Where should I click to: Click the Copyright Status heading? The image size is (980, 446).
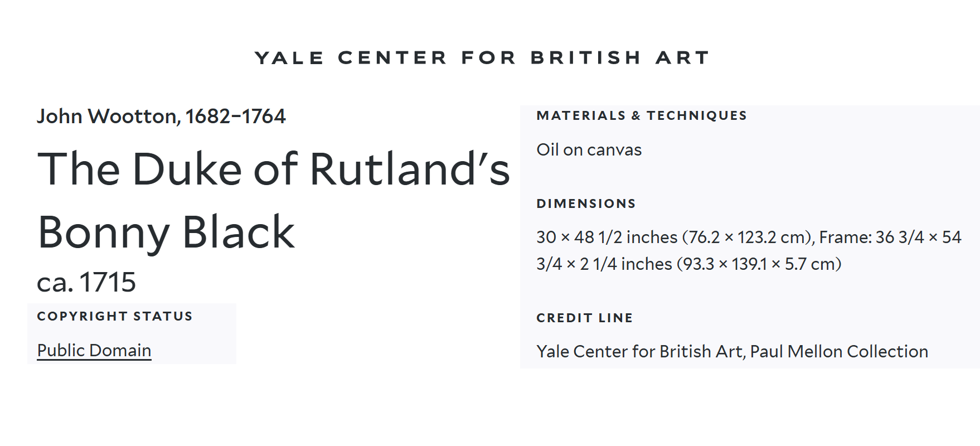[115, 317]
